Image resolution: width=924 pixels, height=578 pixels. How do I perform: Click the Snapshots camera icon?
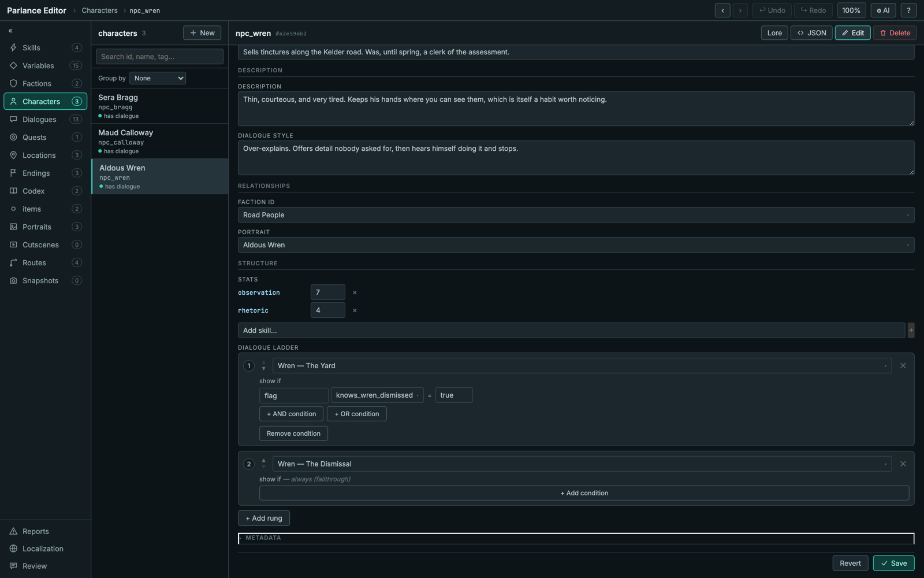pos(13,281)
